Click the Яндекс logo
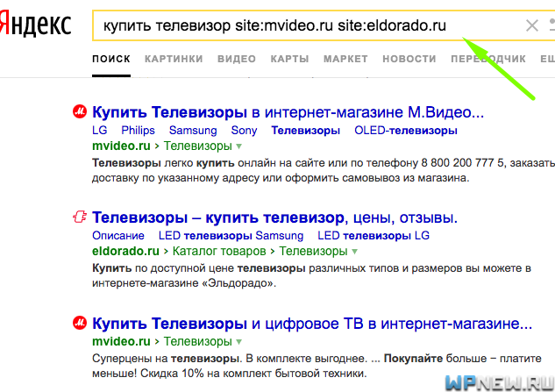555x392 pixels. point(35,24)
